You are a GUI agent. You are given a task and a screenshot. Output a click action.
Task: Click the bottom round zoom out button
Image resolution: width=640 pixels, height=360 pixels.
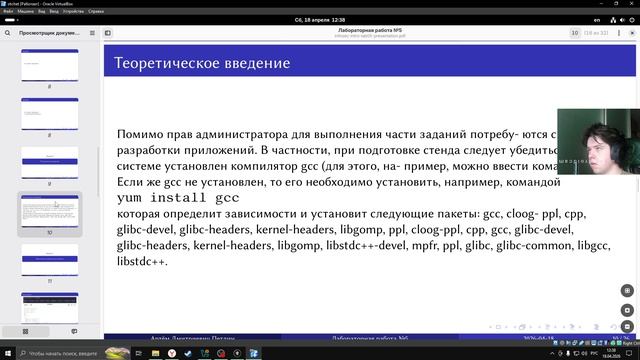[x=627, y=327]
